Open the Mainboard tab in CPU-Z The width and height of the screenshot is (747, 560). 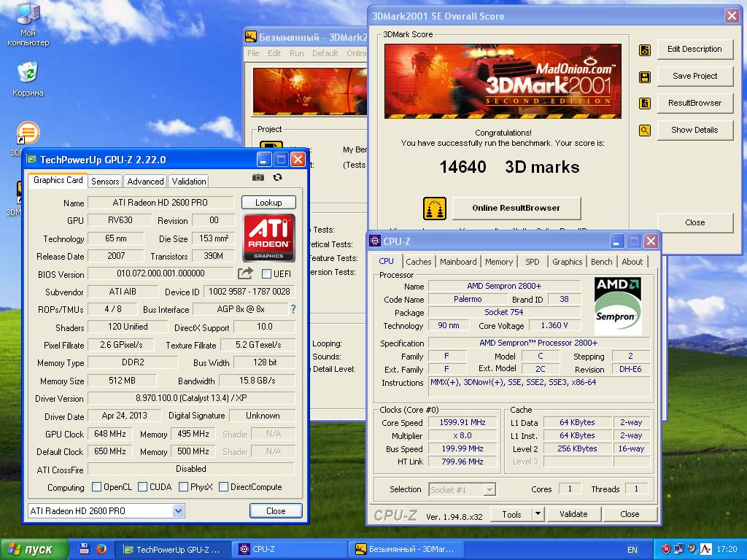(458, 262)
